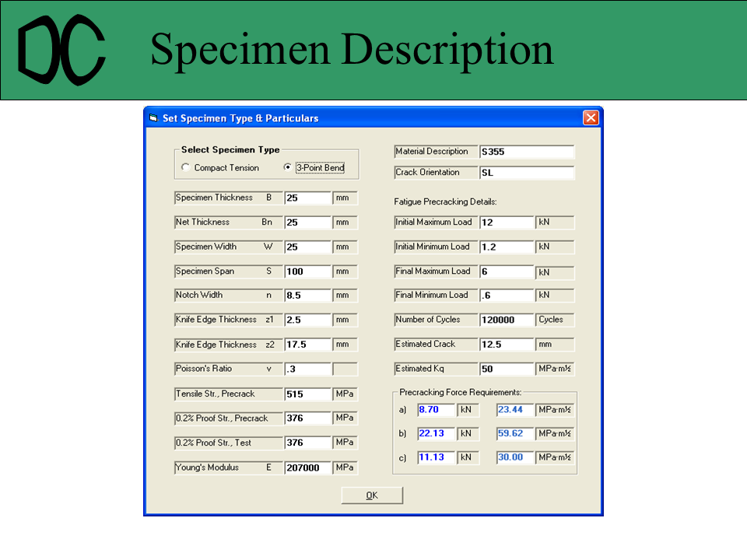This screenshot has height=560, width=747.
Task: Edit the Specimen Width W value
Action: [307, 248]
